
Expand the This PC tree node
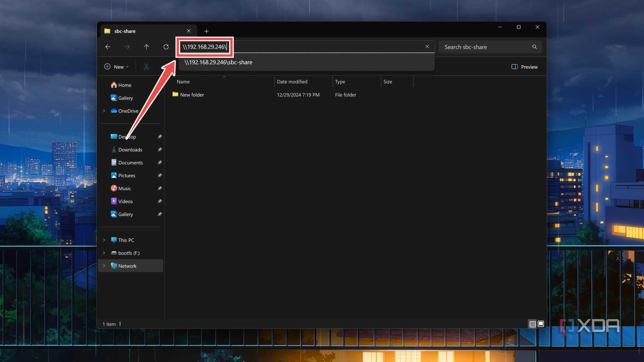click(104, 240)
